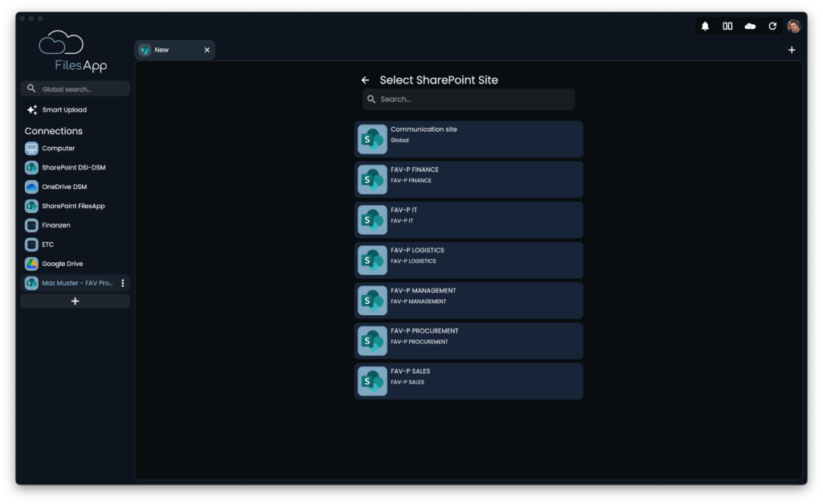The width and height of the screenshot is (823, 504).
Task: Click the FAV-P PROCUREMENT SharePoint icon
Action: pyautogui.click(x=372, y=342)
